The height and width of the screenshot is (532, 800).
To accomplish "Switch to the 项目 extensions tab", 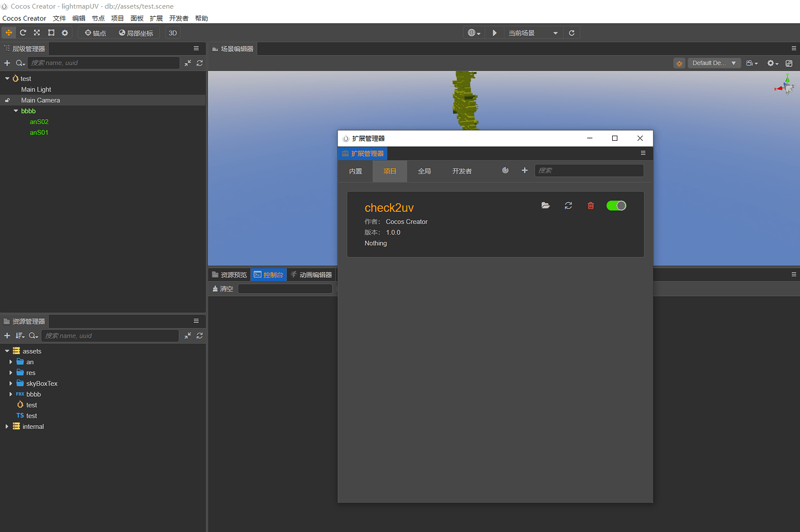I will [390, 172].
